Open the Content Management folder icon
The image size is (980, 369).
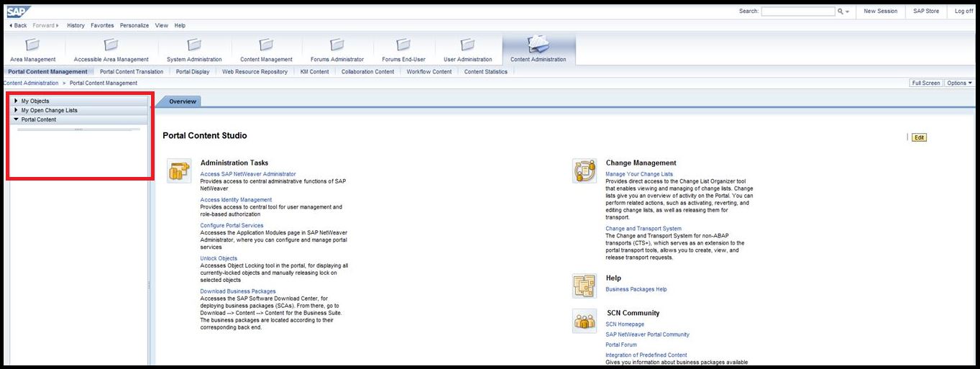point(266,45)
